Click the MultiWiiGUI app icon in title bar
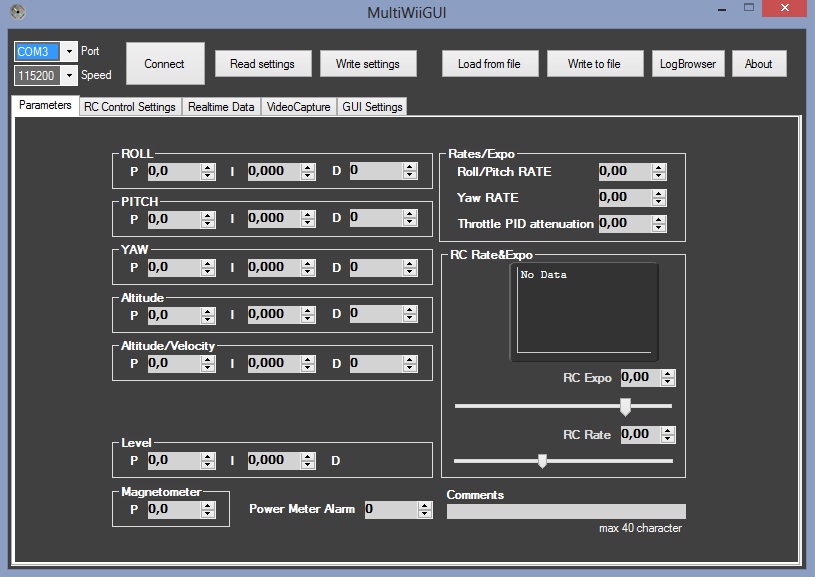The image size is (815, 577). point(16,12)
